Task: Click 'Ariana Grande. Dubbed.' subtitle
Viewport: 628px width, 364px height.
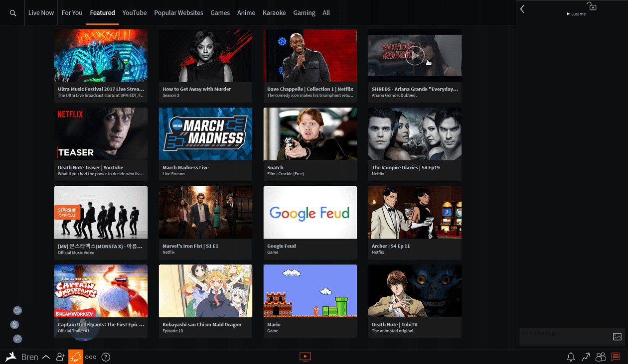Action: [394, 95]
